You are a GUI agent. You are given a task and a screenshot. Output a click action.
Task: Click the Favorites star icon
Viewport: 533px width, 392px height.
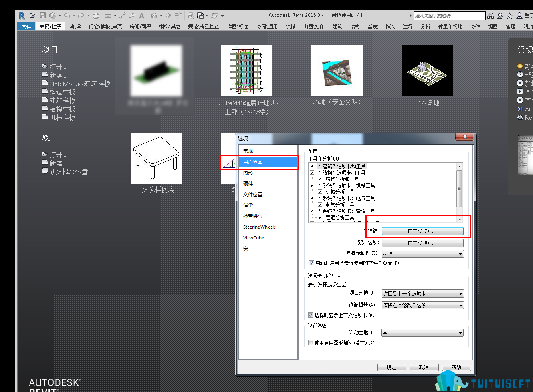tap(510, 16)
